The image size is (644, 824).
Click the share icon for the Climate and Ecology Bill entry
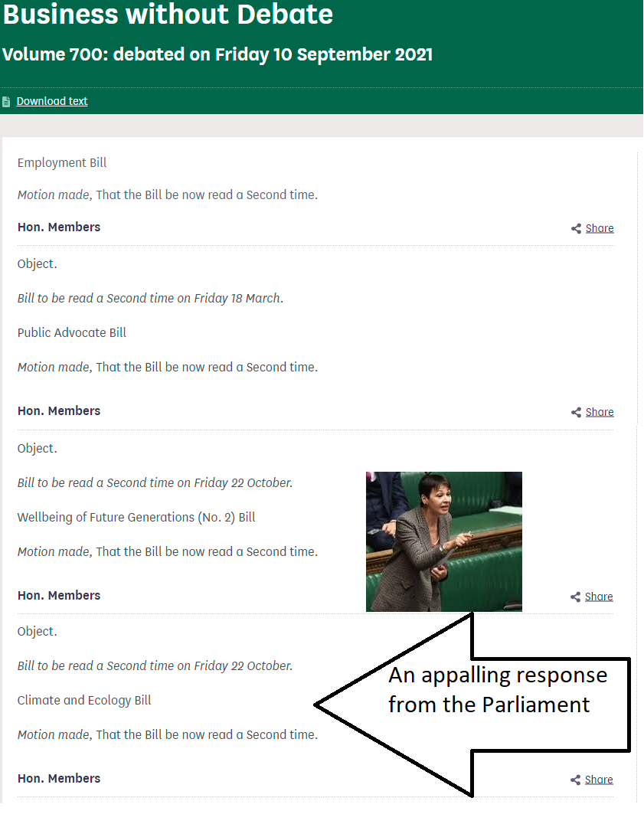click(576, 780)
